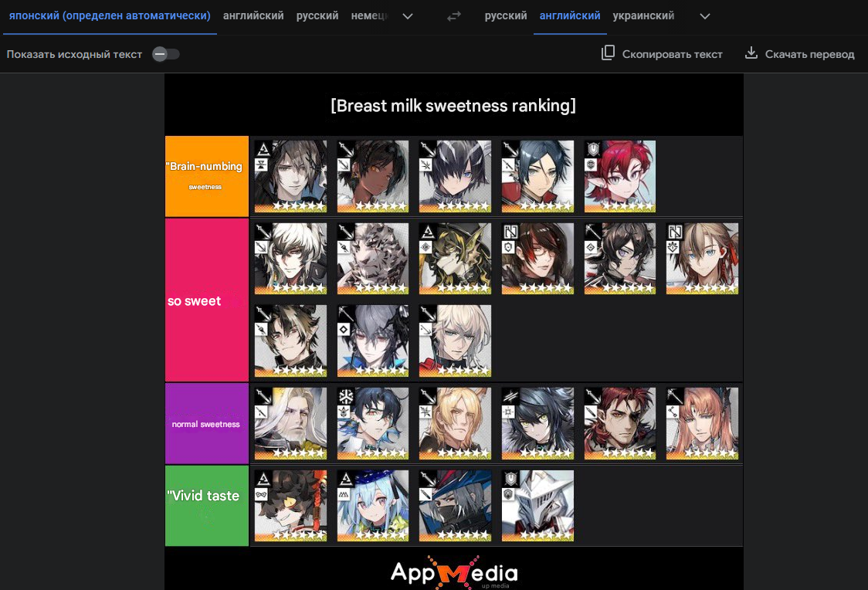This screenshot has height=590, width=868.
Task: Select the masked character with blue hat
Action: [455, 506]
